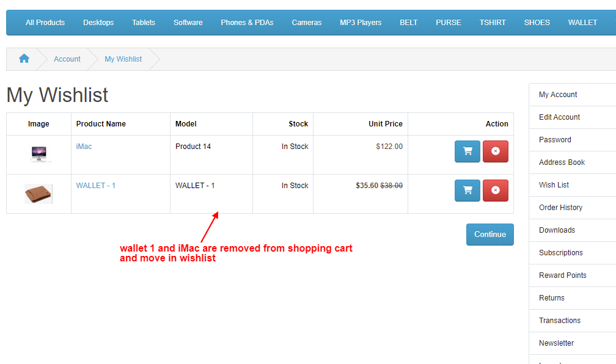Open Newsletter in sidebar

573,343
